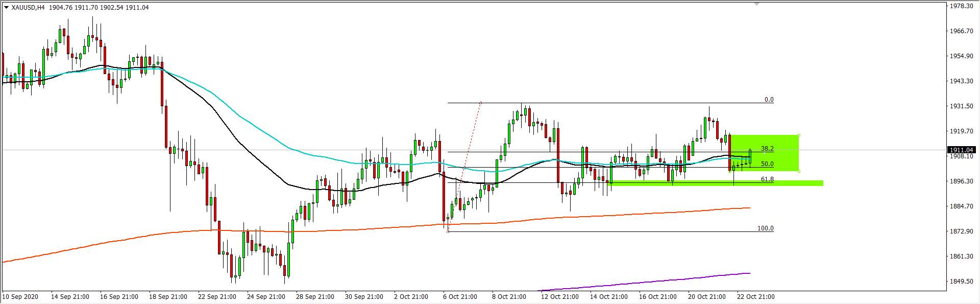Image resolution: width=980 pixels, height=304 pixels.
Task: Click the 1919.70 price scale value
Action: [962, 131]
